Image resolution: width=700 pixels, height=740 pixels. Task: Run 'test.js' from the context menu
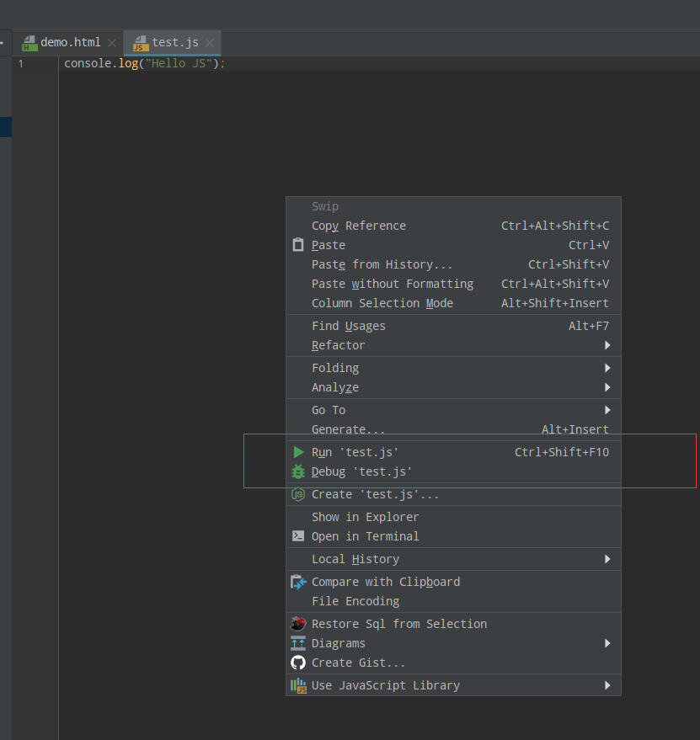coord(453,452)
